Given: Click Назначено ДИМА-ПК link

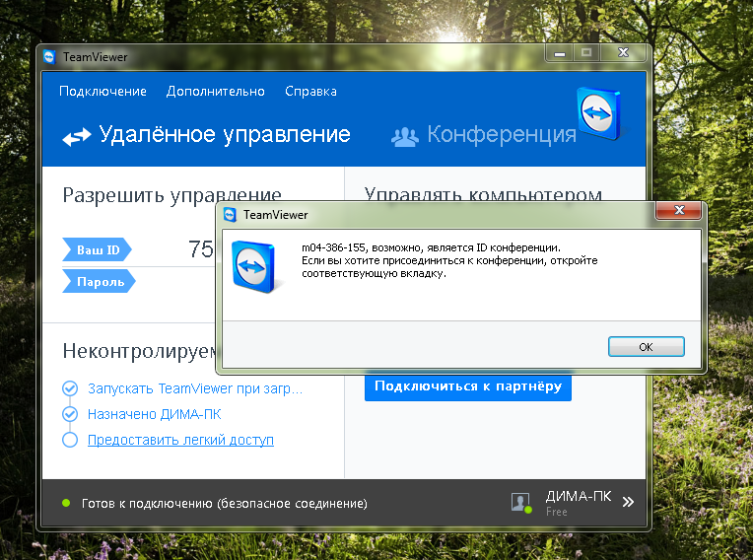Looking at the screenshot, I should [154, 414].
